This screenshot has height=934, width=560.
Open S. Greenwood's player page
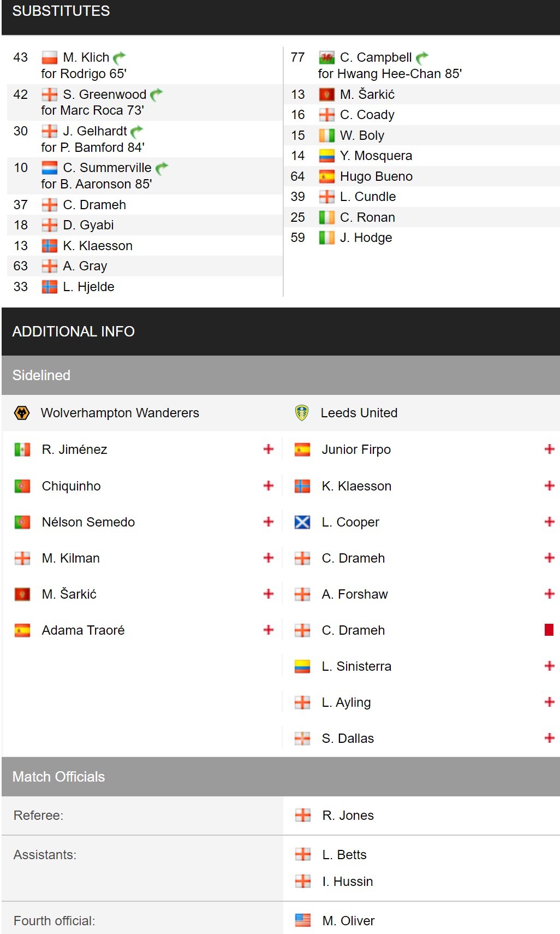[x=105, y=94]
